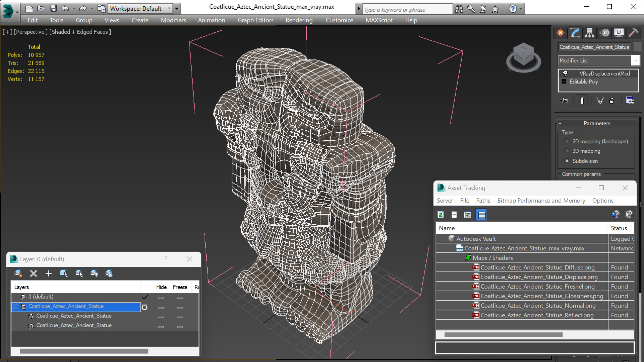644x362 pixels.
Task: Click the [+] viewport menu label
Action: (7, 32)
